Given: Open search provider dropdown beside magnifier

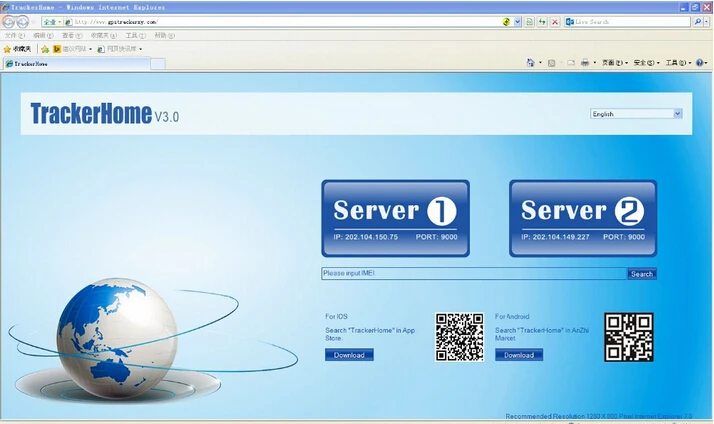Looking at the screenshot, I should (707, 21).
